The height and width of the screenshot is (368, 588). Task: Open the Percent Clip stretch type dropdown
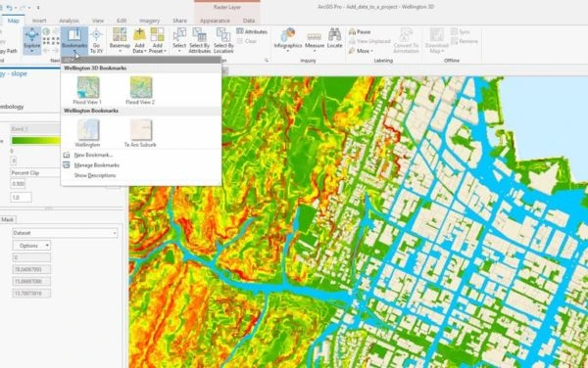[x=35, y=173]
